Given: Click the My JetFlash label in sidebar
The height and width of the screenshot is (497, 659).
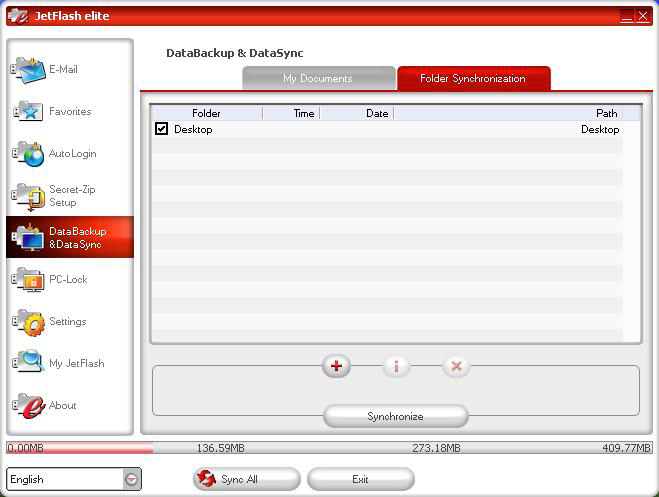Looking at the screenshot, I should tap(77, 363).
